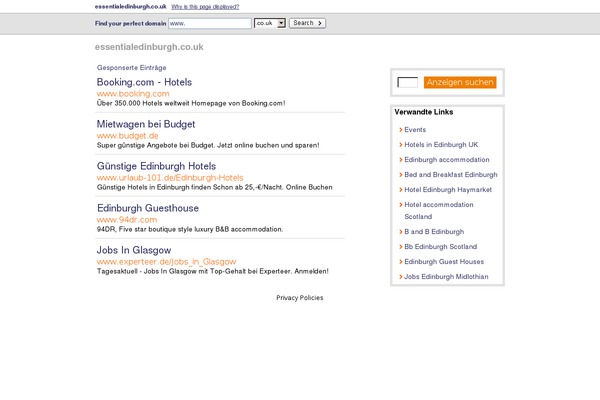Visit the www.urlaub-101.de/Edinburgh-Hotels link
This screenshot has width=600, height=400.
click(x=170, y=178)
